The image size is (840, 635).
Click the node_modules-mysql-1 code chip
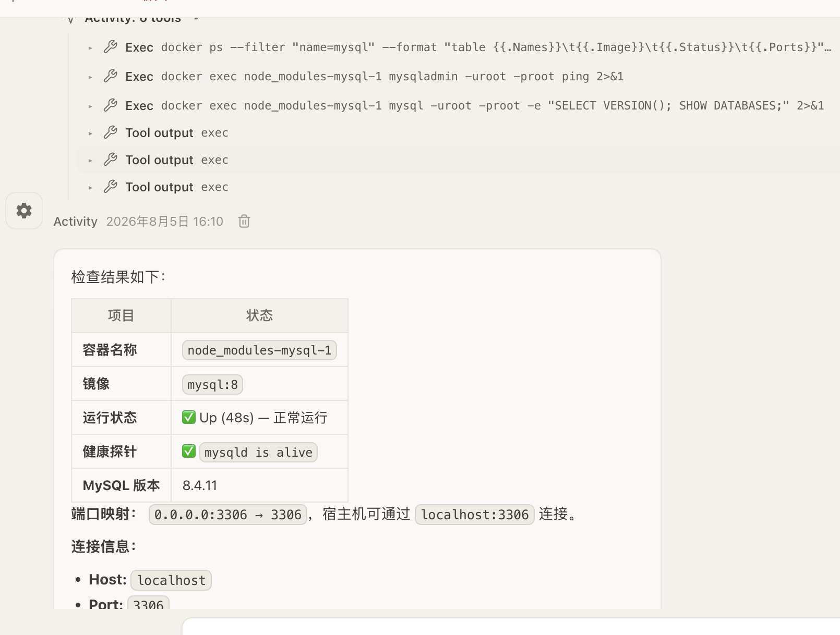[x=259, y=350]
